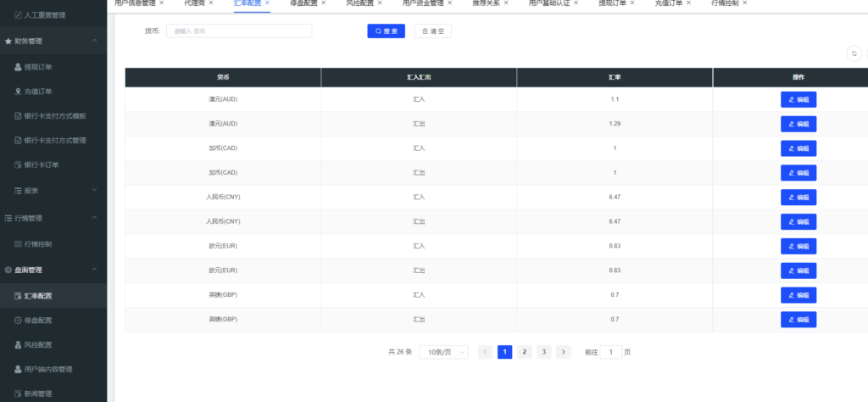Close the 用户信息管理 tab with its X
The width and height of the screenshot is (868, 402).
click(162, 3)
